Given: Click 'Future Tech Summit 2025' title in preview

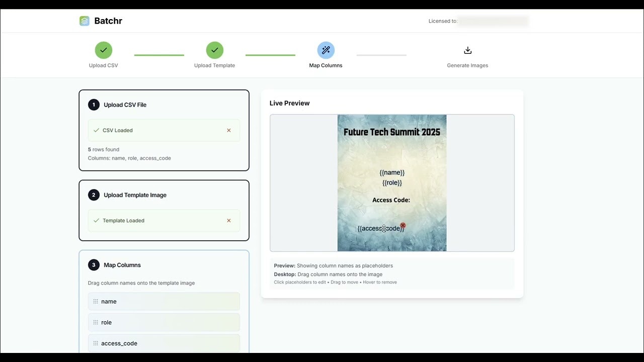Looking at the screenshot, I should [x=392, y=132].
